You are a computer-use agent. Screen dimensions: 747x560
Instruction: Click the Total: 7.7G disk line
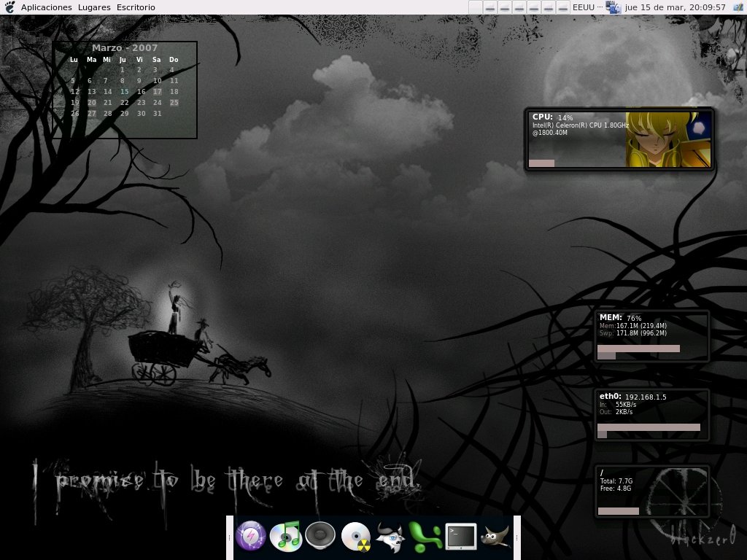[x=616, y=481]
